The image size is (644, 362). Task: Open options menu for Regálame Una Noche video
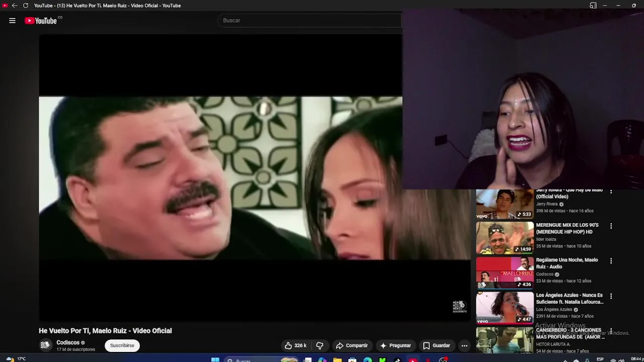[x=611, y=261]
